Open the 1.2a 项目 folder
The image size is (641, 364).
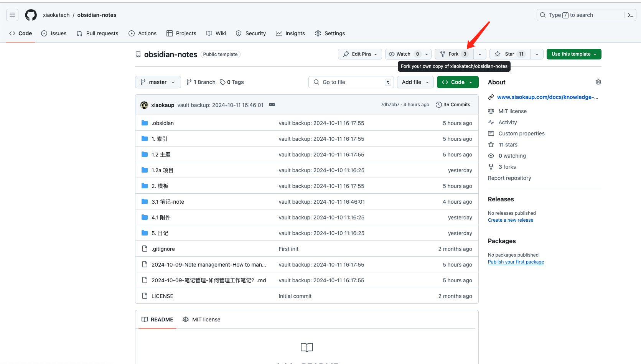(x=162, y=170)
